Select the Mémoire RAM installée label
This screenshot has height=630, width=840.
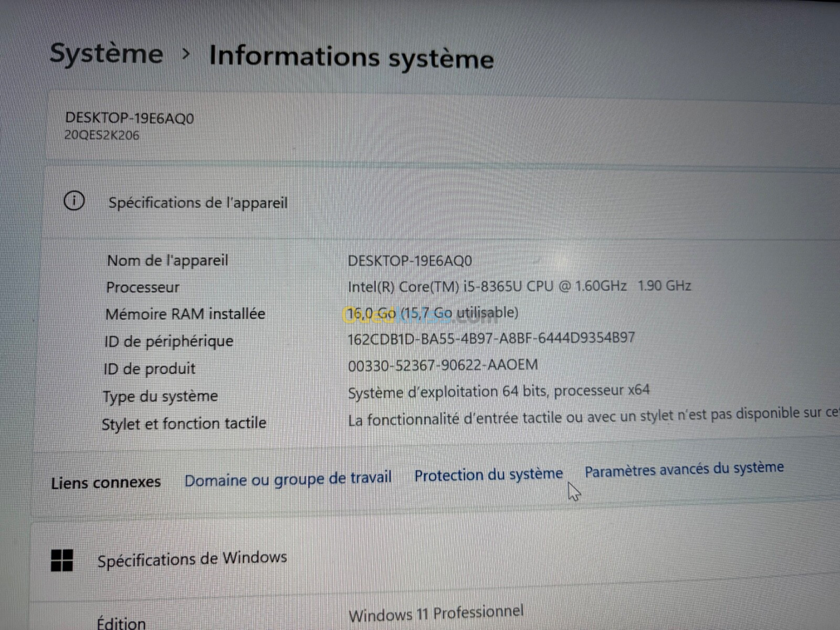(185, 314)
